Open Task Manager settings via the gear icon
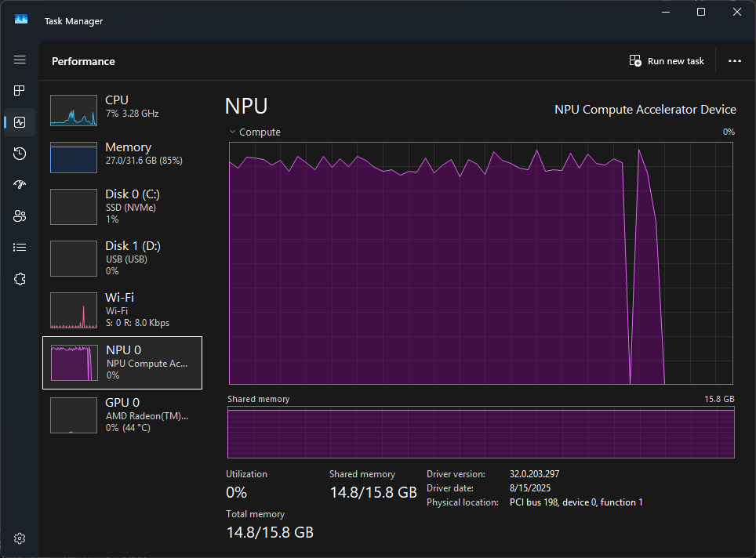756x558 pixels. coord(19,538)
